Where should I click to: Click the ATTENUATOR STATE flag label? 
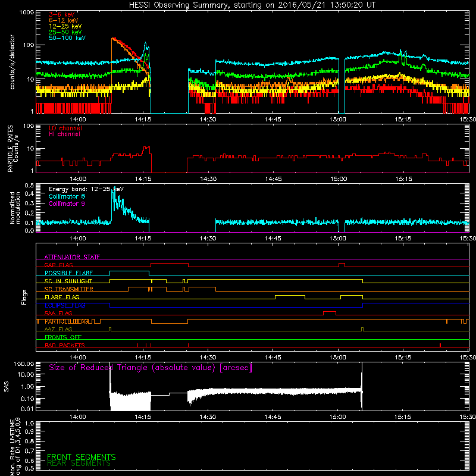72,257
